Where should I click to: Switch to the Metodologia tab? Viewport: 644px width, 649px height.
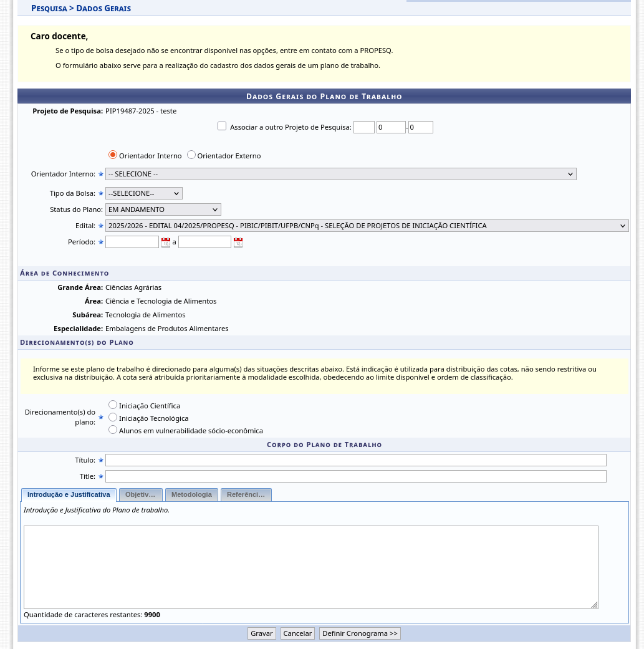pyautogui.click(x=191, y=494)
